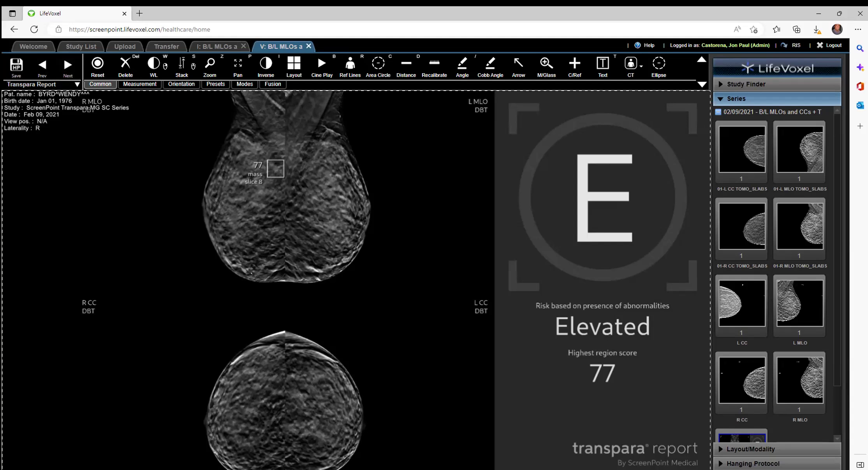Select the Ellipse tool
The image size is (868, 470).
(658, 67)
